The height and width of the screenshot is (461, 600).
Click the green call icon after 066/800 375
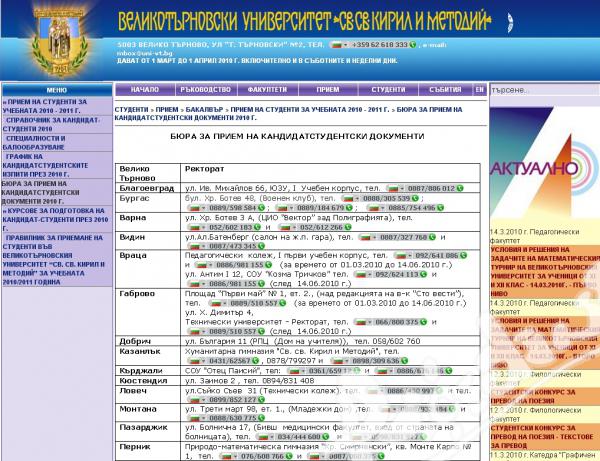coord(423,322)
